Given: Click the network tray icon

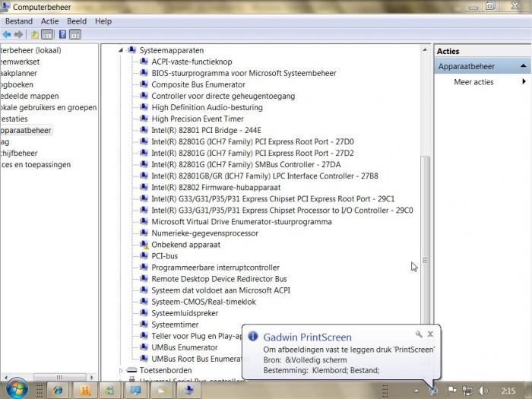Looking at the screenshot, I should (x=467, y=391).
